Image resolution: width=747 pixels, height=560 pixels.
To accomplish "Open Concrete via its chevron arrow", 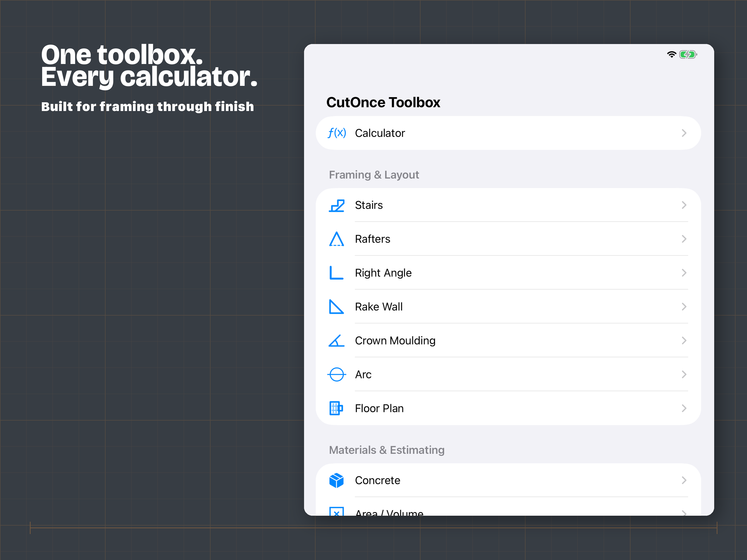I will [684, 480].
